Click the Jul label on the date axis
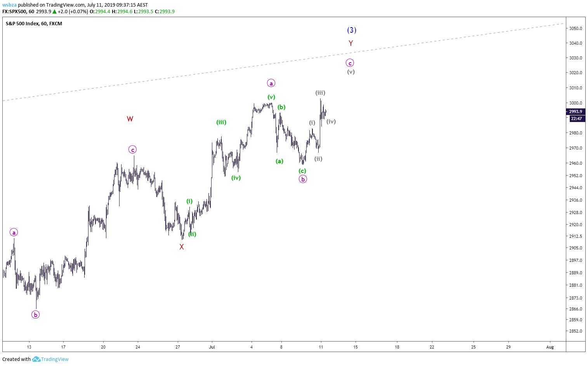Viewport: 588px width, 366px height. 212,347
